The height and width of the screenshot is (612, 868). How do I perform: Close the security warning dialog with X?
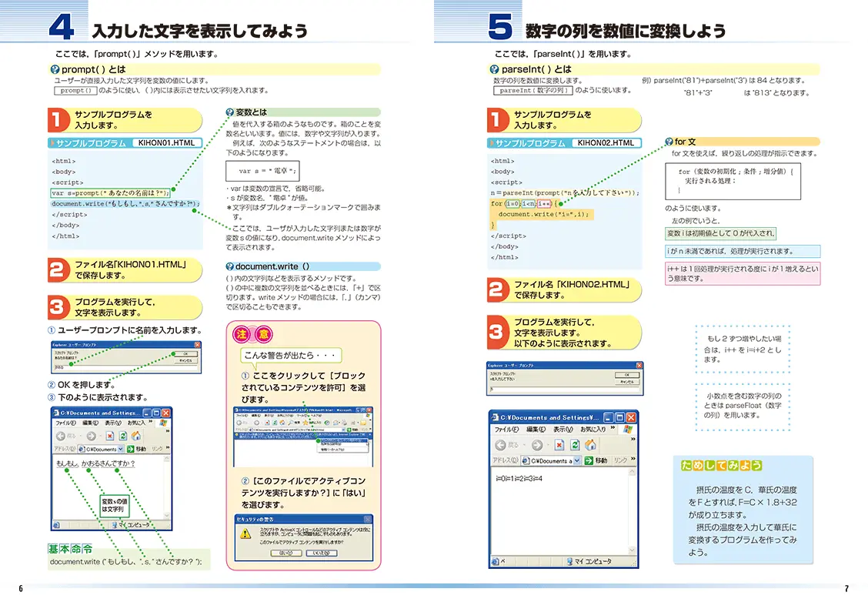(368, 520)
